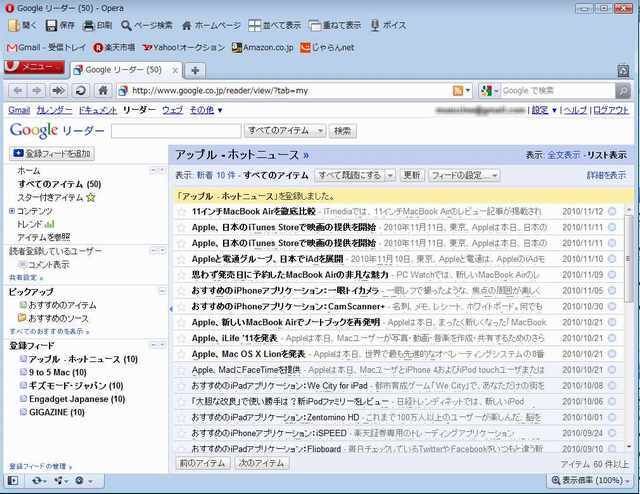Open the すべてのアイテム search scope dropdown
Screen dimensions: 640x494
click(x=285, y=131)
